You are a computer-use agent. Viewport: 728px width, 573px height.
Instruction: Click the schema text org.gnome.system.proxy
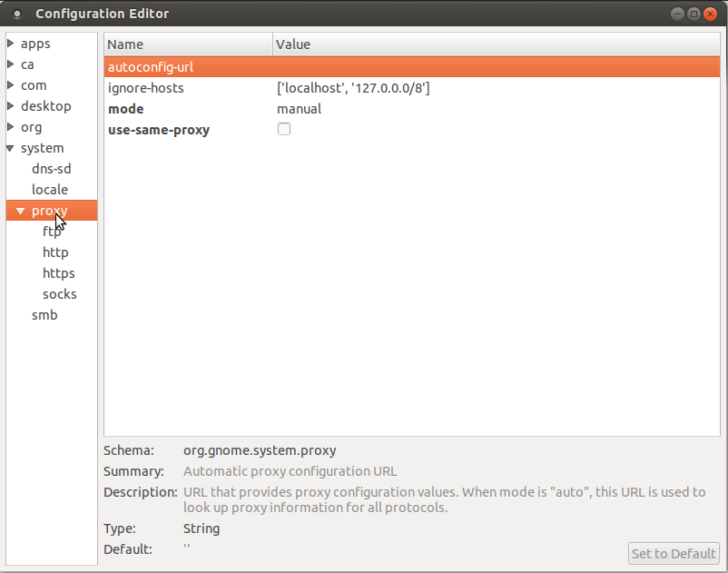click(260, 450)
